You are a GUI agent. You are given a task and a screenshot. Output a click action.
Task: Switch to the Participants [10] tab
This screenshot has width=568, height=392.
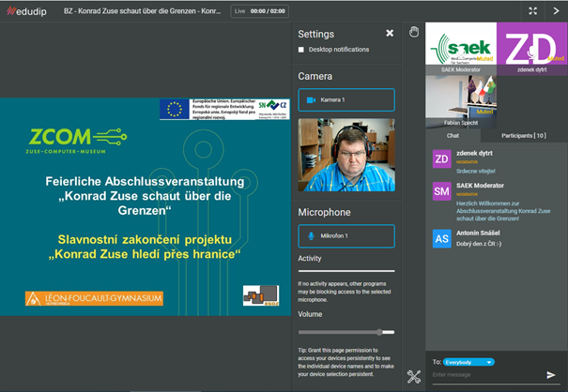pyautogui.click(x=524, y=135)
